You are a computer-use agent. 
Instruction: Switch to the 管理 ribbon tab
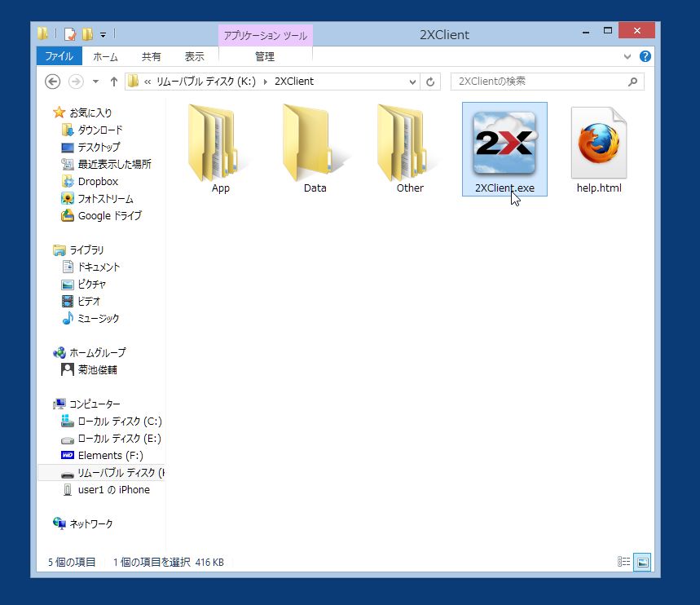click(x=265, y=57)
